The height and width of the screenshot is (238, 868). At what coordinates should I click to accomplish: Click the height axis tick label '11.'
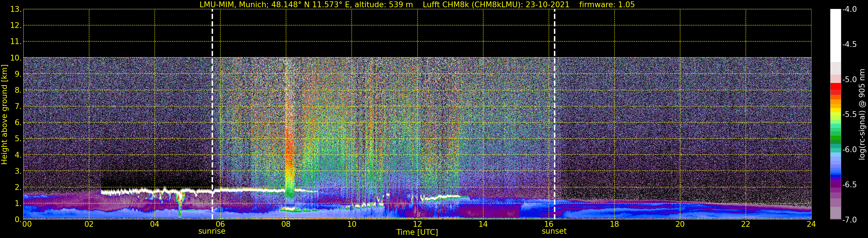pyautogui.click(x=16, y=41)
